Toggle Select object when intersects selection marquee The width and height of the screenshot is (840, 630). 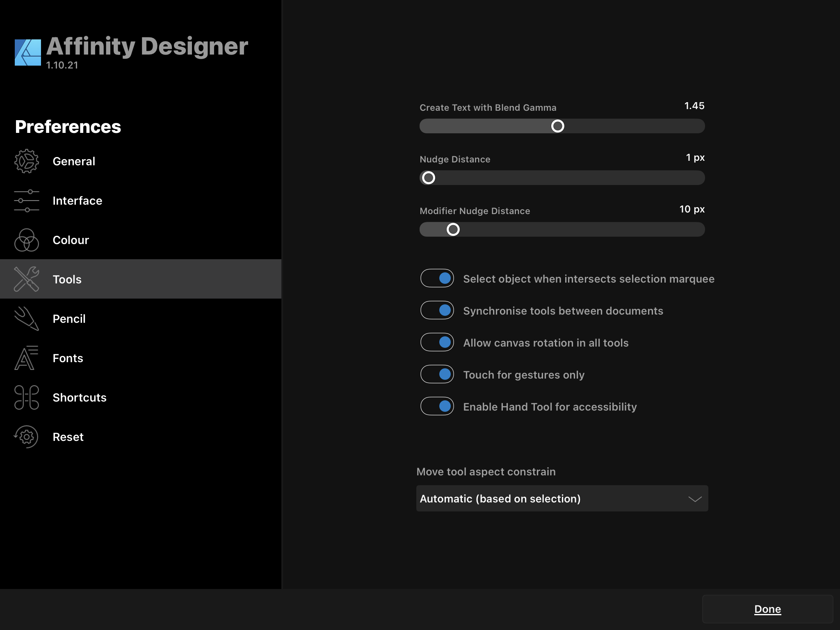tap(437, 278)
